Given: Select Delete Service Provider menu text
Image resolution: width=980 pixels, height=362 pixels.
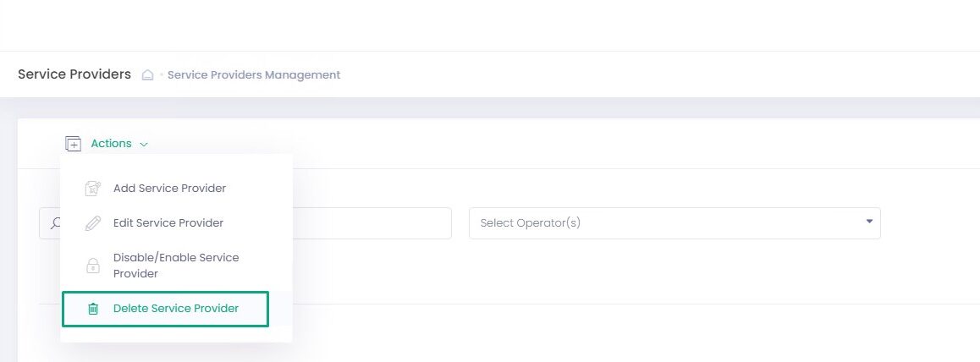Looking at the screenshot, I should pos(176,309).
